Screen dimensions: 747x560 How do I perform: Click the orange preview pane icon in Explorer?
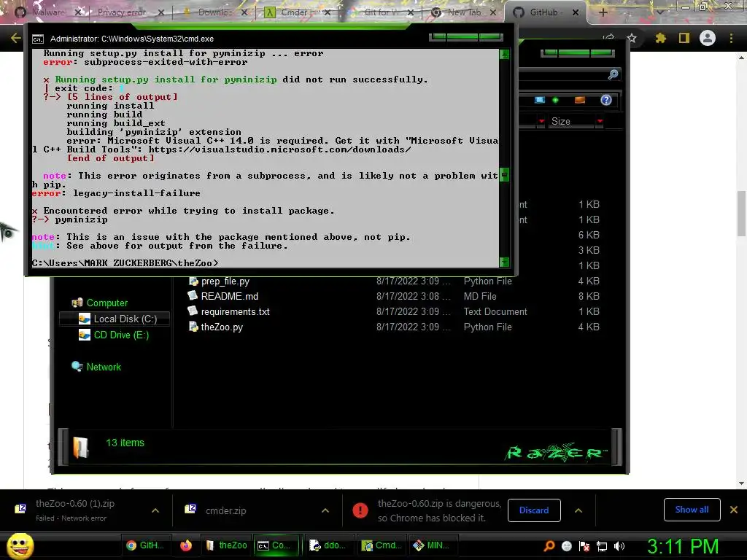pos(580,100)
